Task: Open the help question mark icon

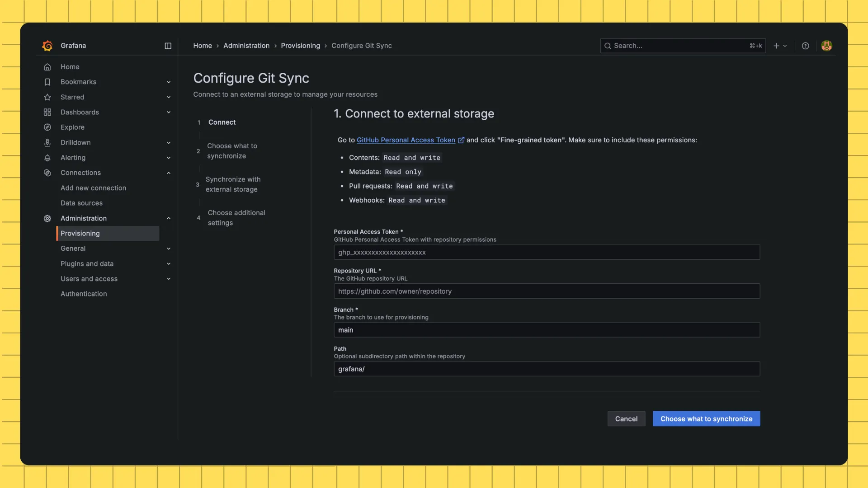Action: (x=805, y=46)
